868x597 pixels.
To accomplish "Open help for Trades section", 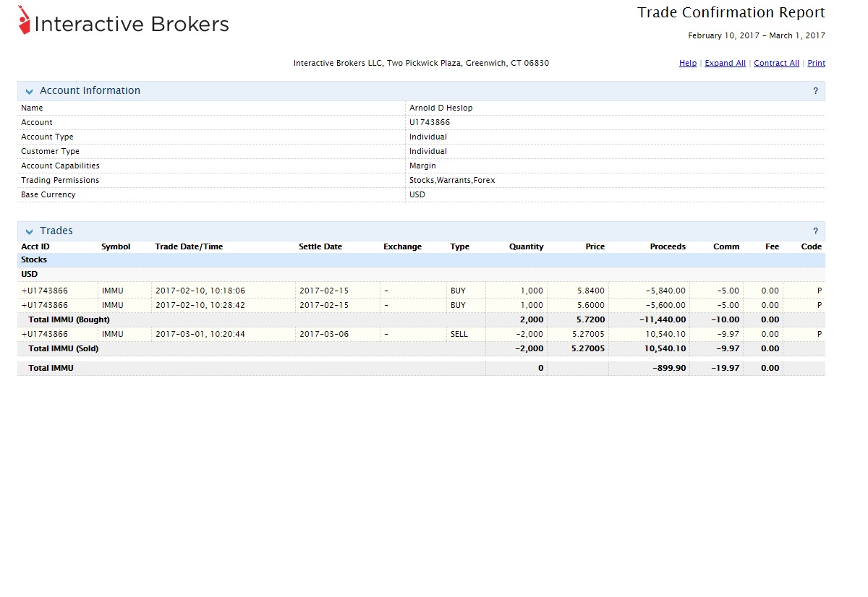I will (x=815, y=231).
